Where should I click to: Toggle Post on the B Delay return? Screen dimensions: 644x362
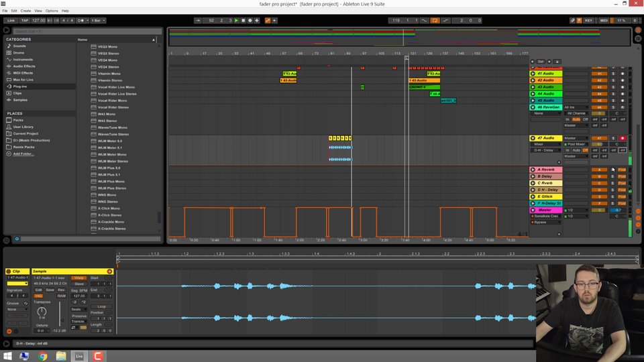point(623,176)
